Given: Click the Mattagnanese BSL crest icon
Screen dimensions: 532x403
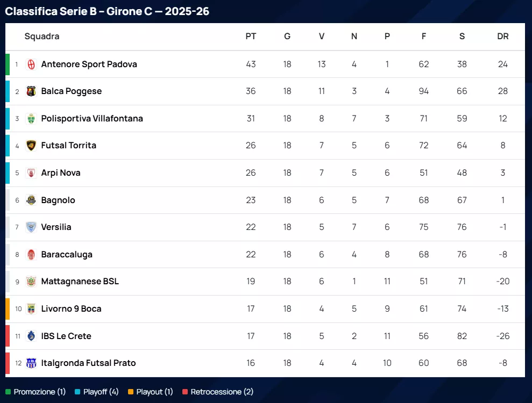Looking at the screenshot, I should click(x=31, y=282).
